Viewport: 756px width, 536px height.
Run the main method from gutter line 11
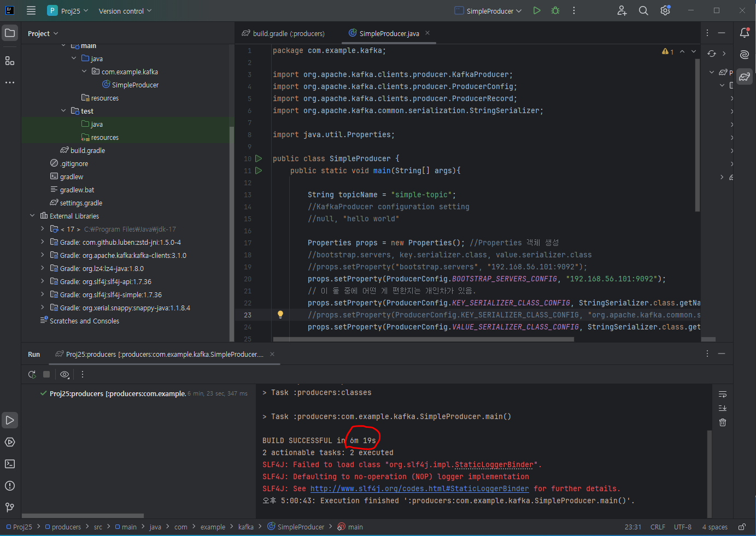(x=259, y=170)
